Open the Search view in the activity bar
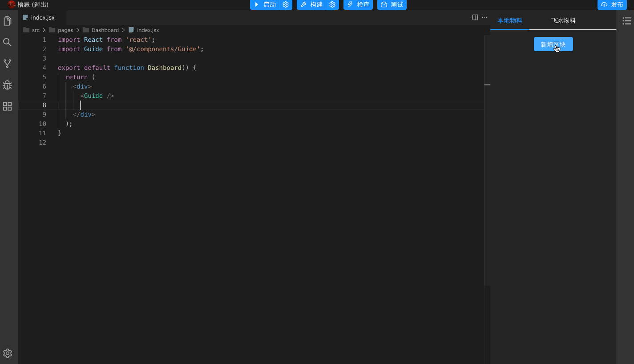 coord(8,42)
